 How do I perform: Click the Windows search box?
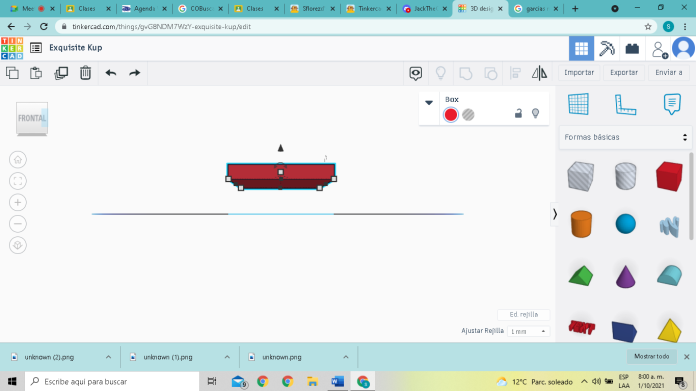click(x=112, y=381)
